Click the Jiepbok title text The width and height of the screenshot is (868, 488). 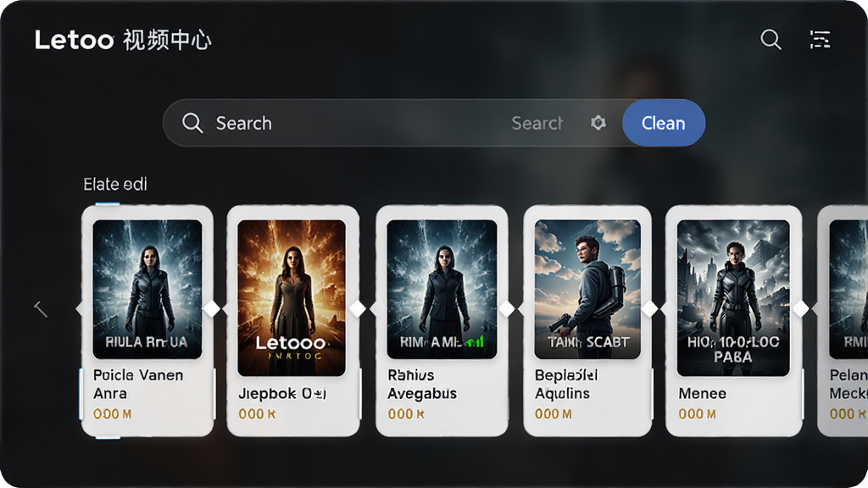point(282,393)
